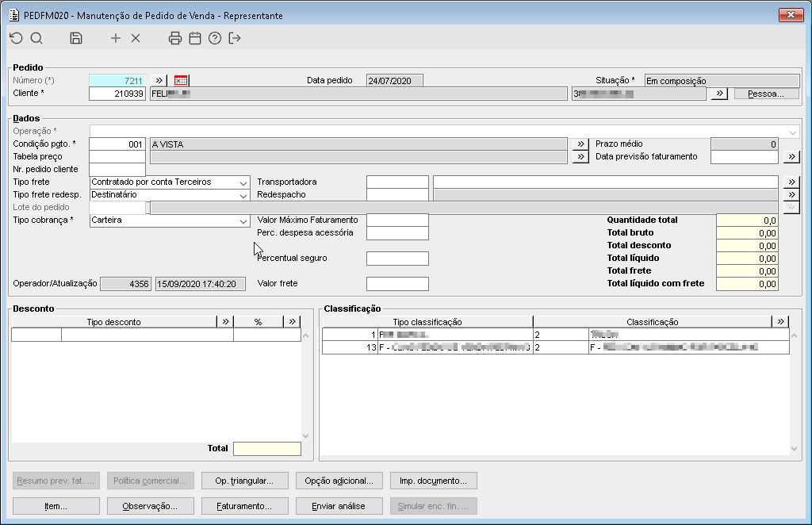Click the Imp. documento... button
This screenshot has height=525, width=812.
click(x=434, y=481)
